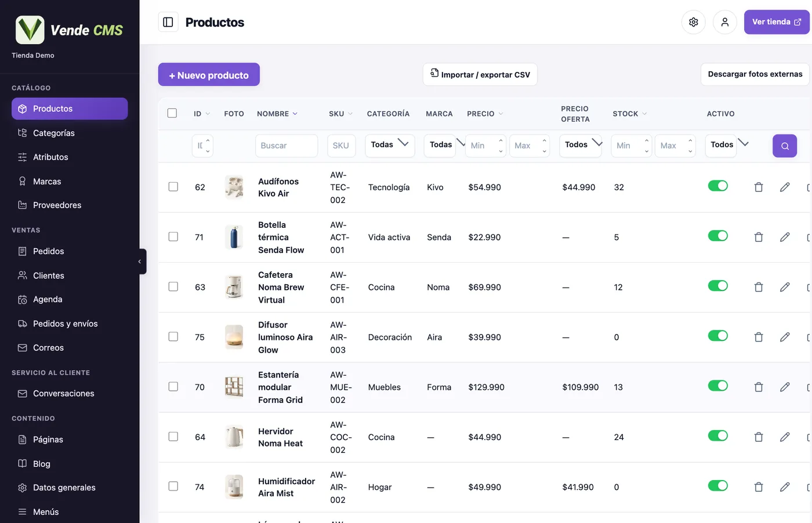Go to Marcas in sidebar
Screen dimensions: 812x523
coord(70,181)
